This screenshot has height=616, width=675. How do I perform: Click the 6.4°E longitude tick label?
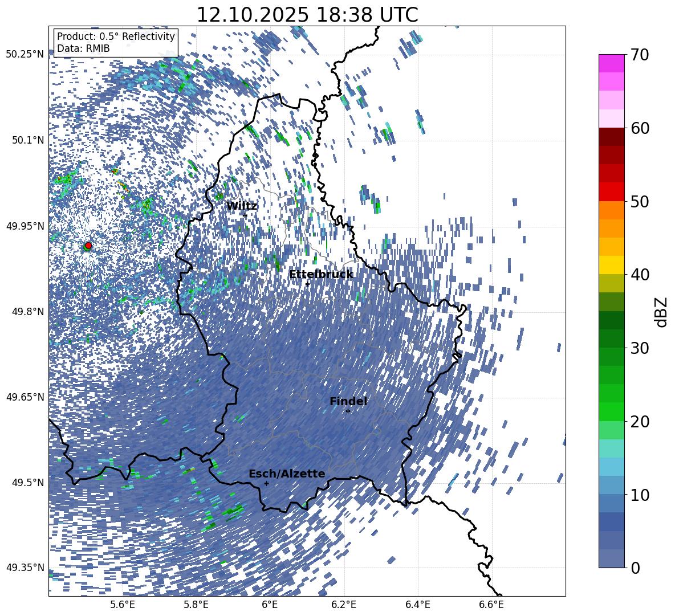(x=417, y=605)
